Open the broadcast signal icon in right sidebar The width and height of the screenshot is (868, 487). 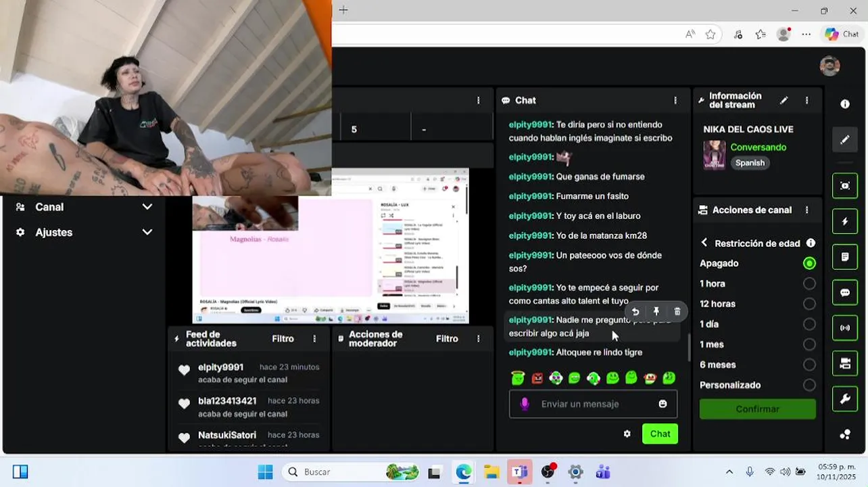coord(845,328)
